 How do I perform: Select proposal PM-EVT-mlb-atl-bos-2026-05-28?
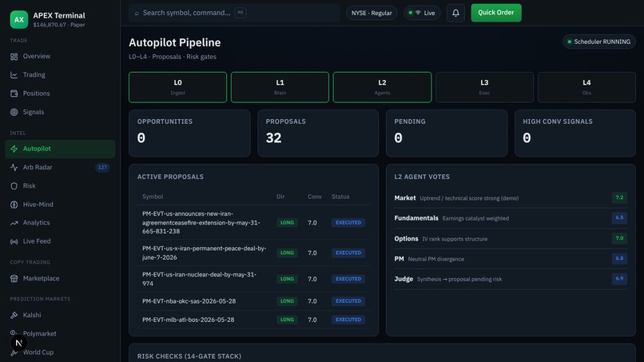tap(254, 320)
